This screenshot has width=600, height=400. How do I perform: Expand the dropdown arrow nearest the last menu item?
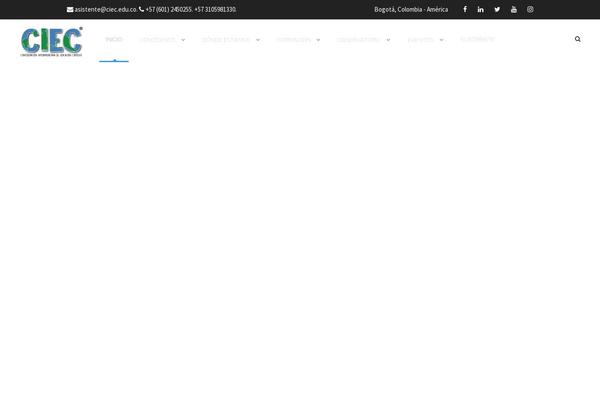coord(441,40)
